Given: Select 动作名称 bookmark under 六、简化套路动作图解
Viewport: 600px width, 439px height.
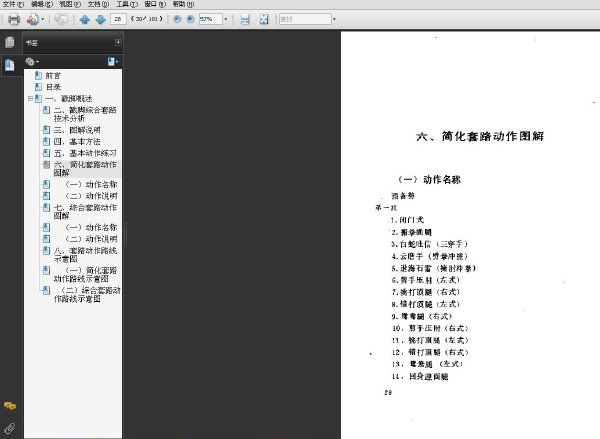Looking at the screenshot, I should (91, 184).
